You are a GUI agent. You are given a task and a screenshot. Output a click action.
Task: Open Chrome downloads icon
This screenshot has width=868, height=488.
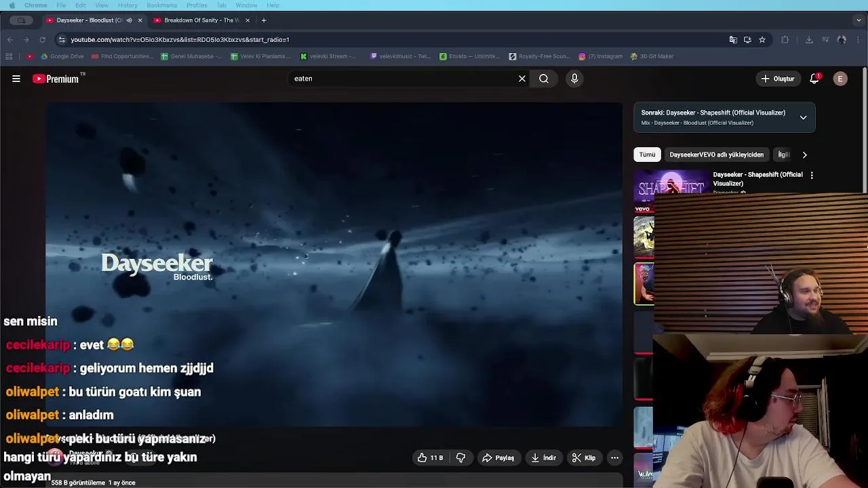tap(809, 39)
